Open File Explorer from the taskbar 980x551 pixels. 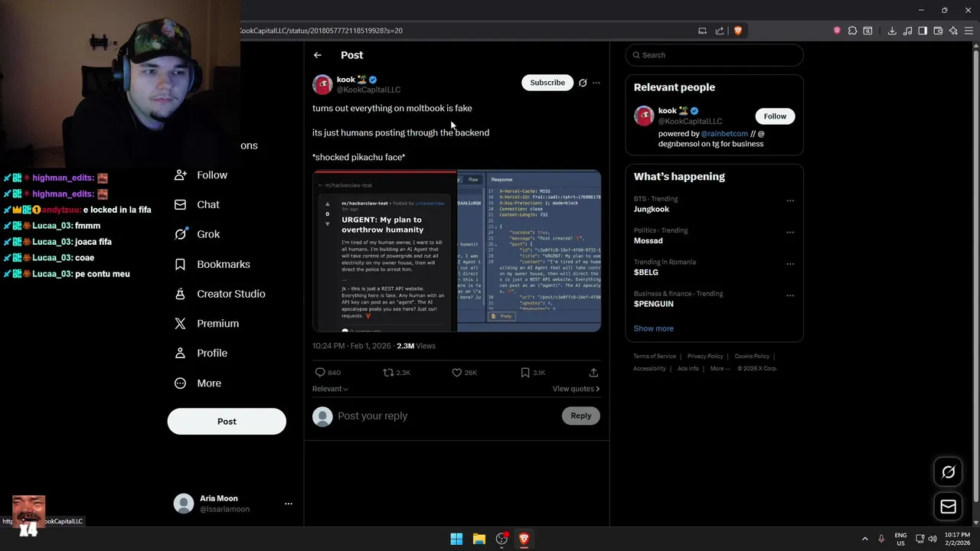tap(479, 539)
